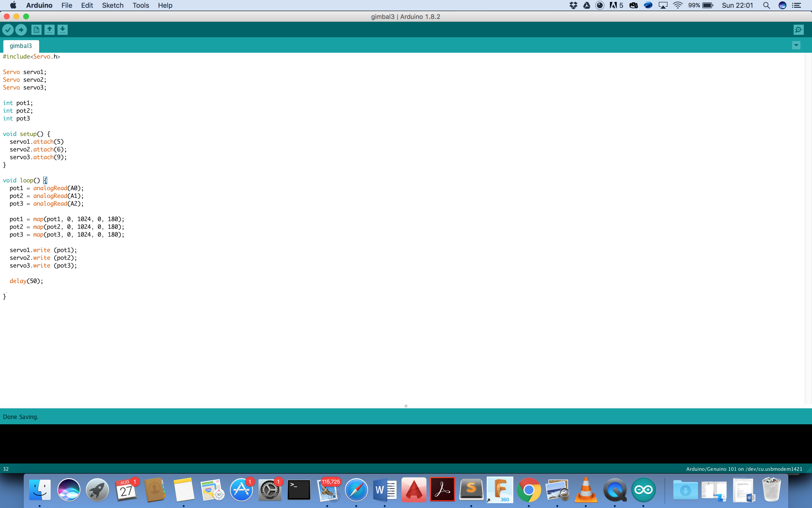Click the delay(50); line

click(x=26, y=281)
